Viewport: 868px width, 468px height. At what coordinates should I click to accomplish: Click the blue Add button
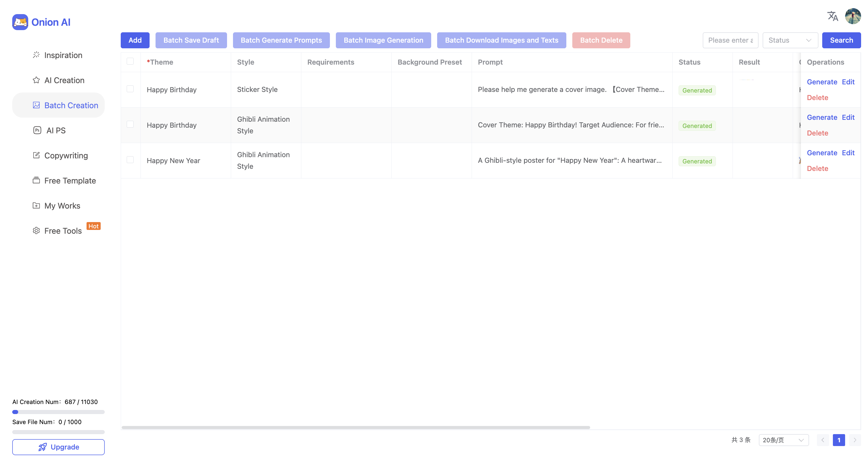[x=135, y=40]
